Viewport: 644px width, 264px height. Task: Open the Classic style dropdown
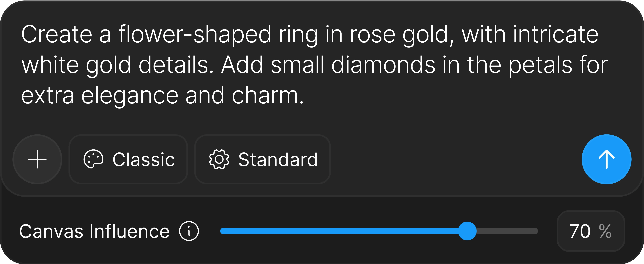(128, 159)
